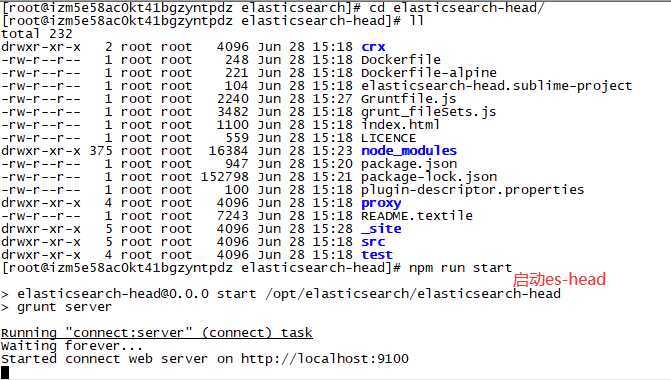The image size is (671, 380).
Task: Click the package-lock.json filename
Action: (x=429, y=177)
